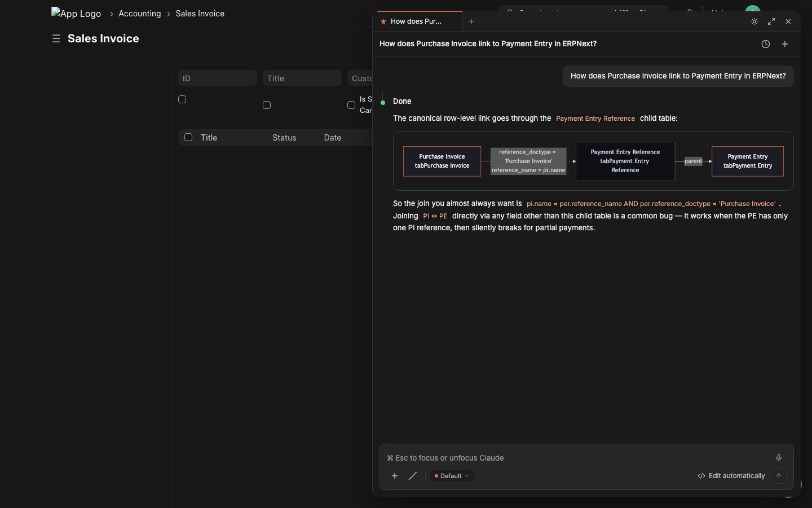812x508 pixels.
Task: Expand the Claude panel to full size
Action: tap(771, 21)
